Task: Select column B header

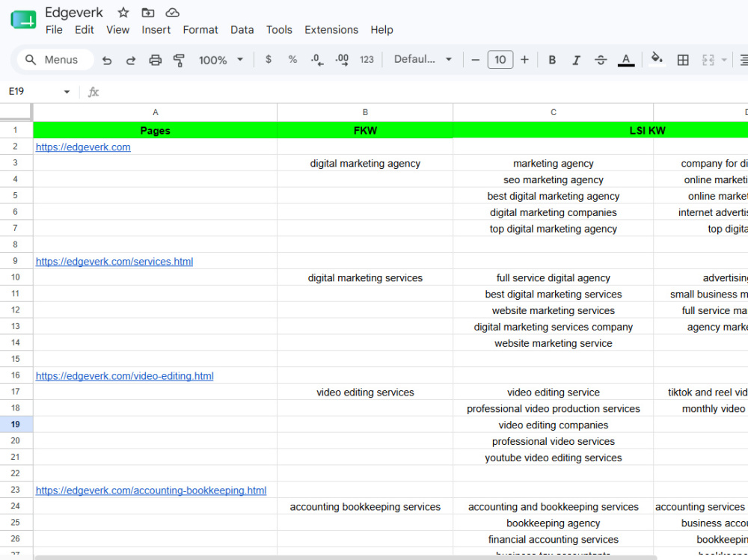Action: (x=365, y=112)
